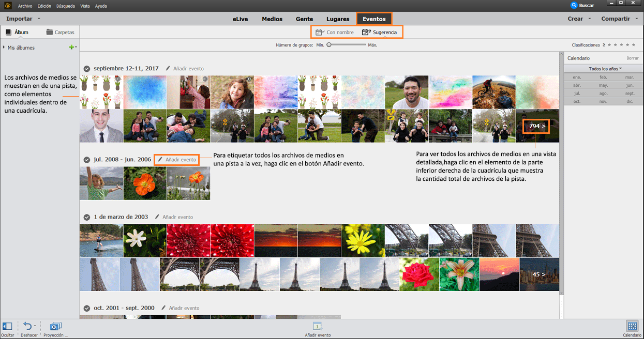Open the Búsqueda menu
The image size is (644, 339).
pos(65,6)
